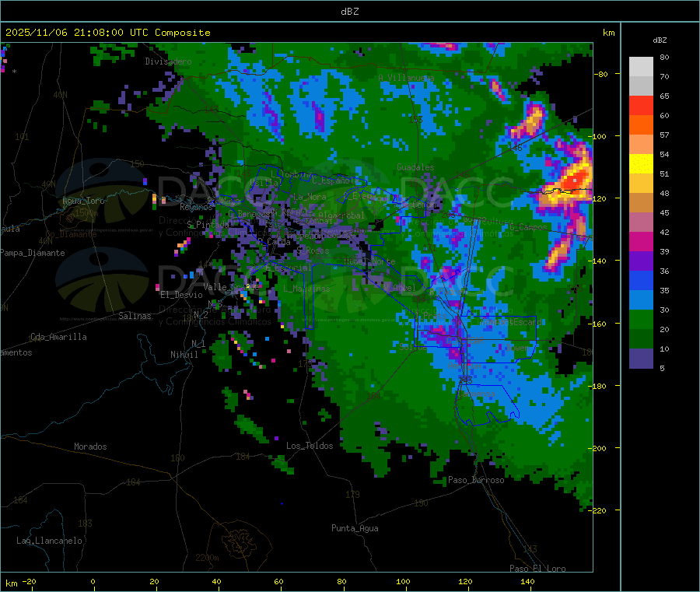Click the purple 39-36 dBZ legend swatch
The image size is (700, 592).
(x=641, y=261)
